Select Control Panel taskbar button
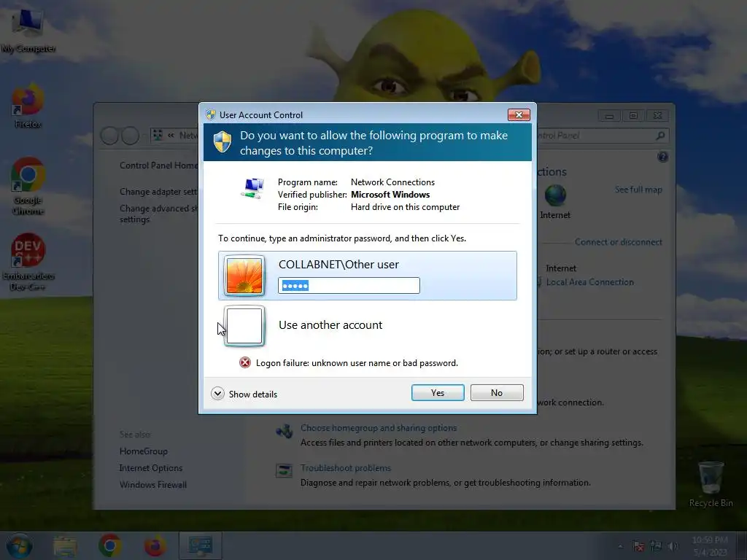This screenshot has height=560, width=747. coord(200,545)
